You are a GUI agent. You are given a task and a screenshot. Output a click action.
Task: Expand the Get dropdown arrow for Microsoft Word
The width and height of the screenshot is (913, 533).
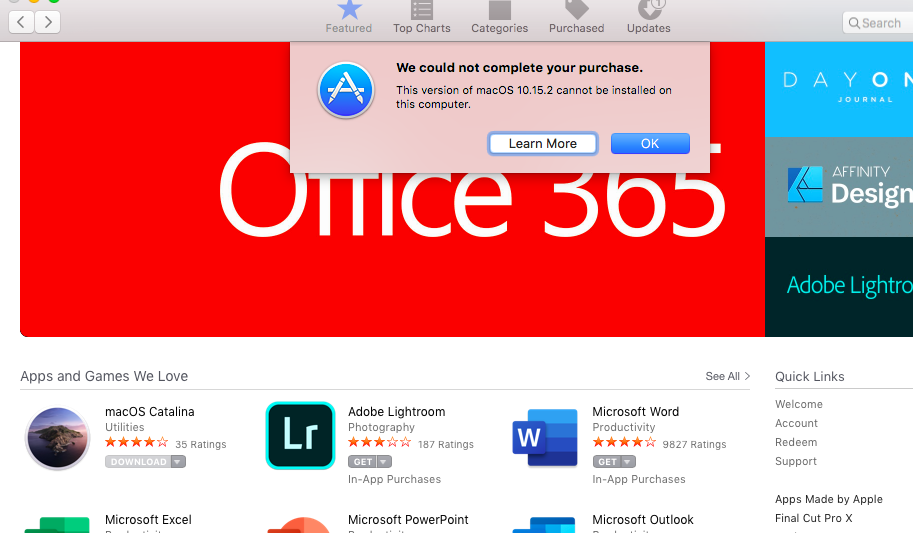coord(628,462)
